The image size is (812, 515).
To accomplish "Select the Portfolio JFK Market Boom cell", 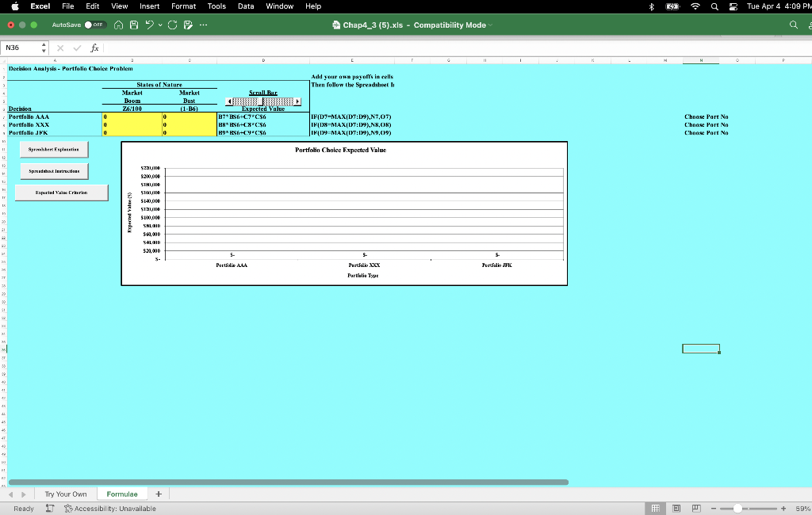I will point(132,132).
